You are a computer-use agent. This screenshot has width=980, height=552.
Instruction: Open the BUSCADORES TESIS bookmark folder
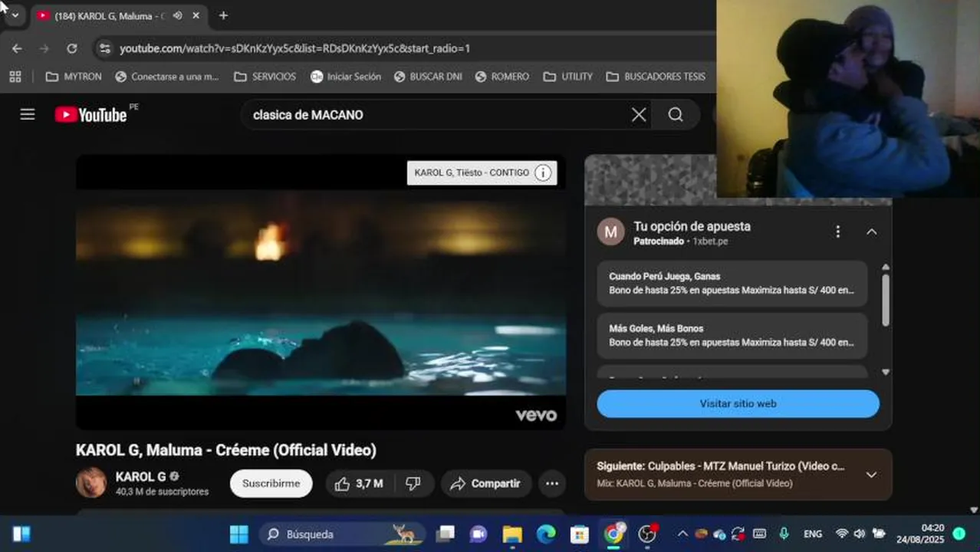point(656,77)
